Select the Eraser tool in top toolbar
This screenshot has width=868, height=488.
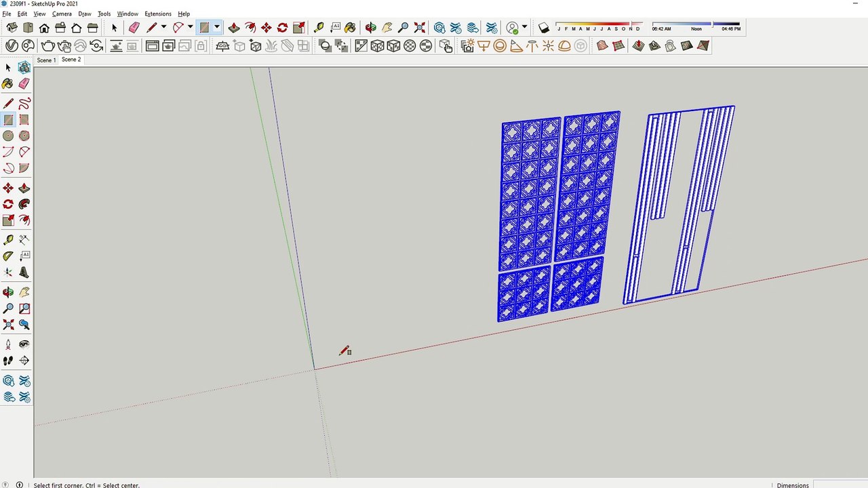(134, 28)
